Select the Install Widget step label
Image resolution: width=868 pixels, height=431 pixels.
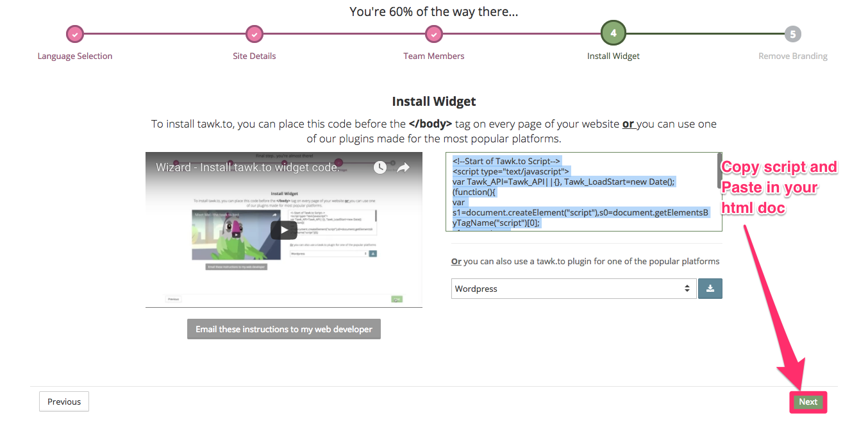click(613, 56)
